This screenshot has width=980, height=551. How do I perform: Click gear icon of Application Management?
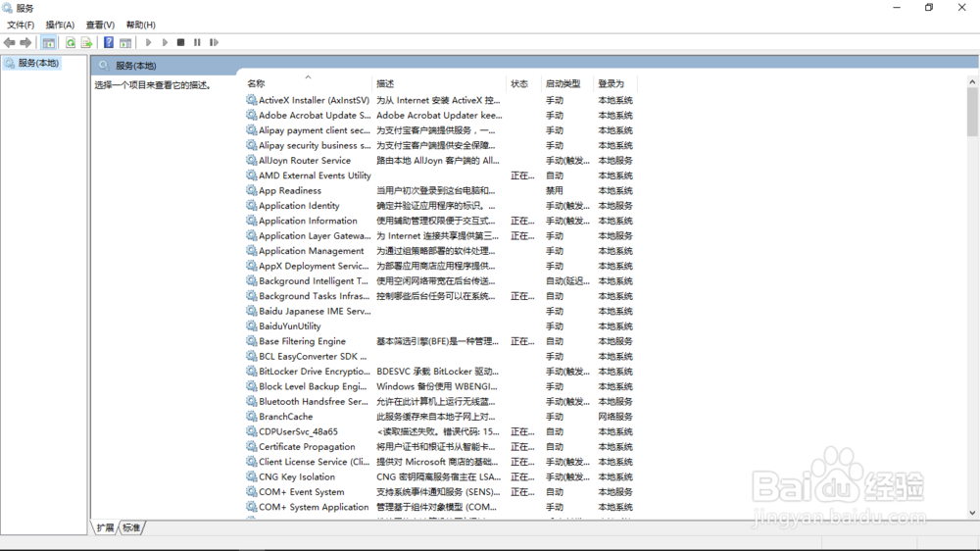coord(251,251)
